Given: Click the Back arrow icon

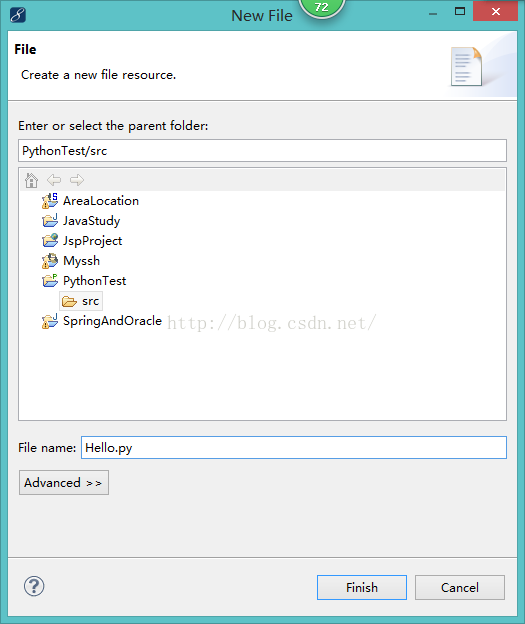Looking at the screenshot, I should [x=54, y=180].
